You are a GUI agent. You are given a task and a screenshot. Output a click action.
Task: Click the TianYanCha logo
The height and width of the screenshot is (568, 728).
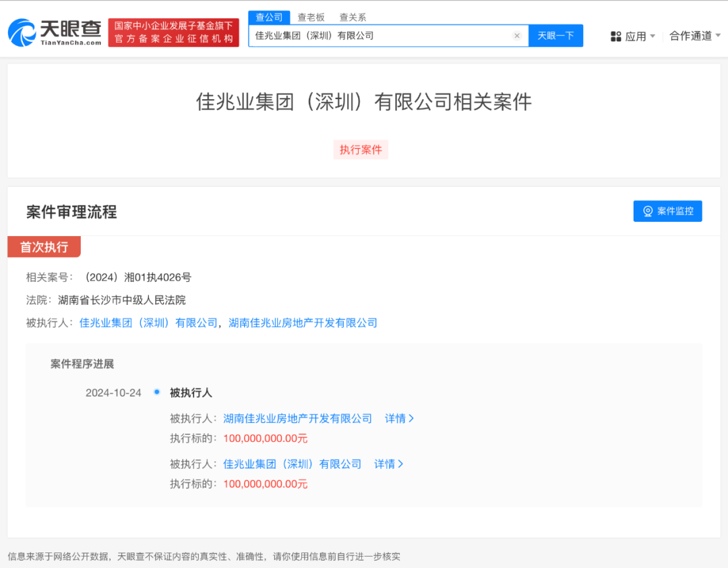(55, 32)
